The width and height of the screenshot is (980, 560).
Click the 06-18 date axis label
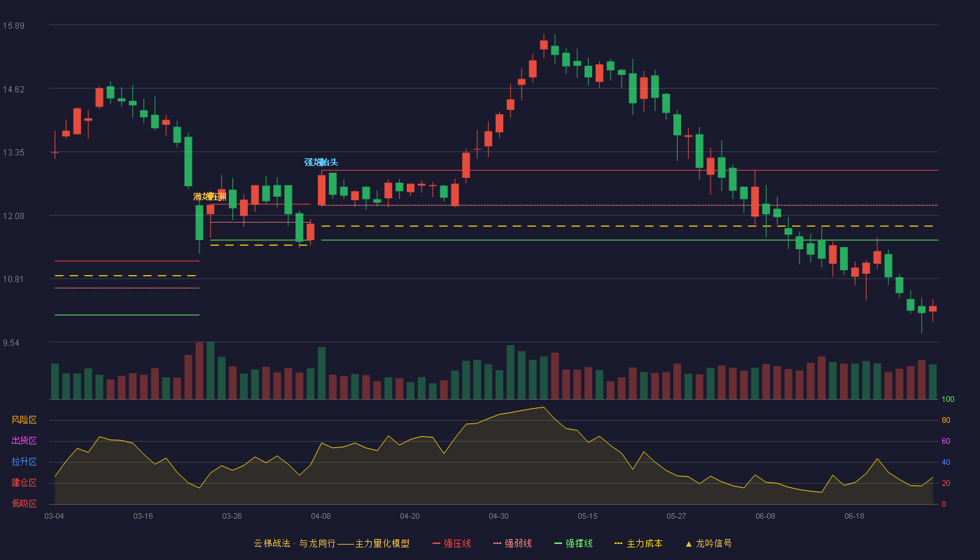855,516
